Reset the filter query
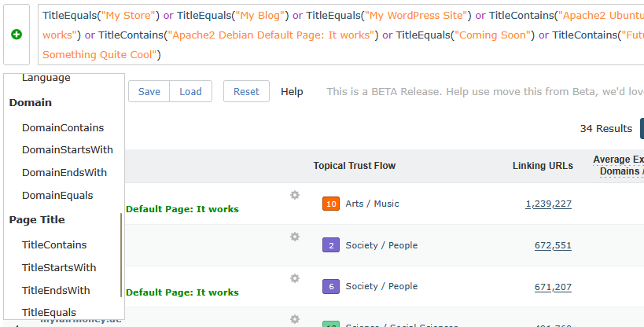The height and width of the screenshot is (327, 644). tap(246, 92)
